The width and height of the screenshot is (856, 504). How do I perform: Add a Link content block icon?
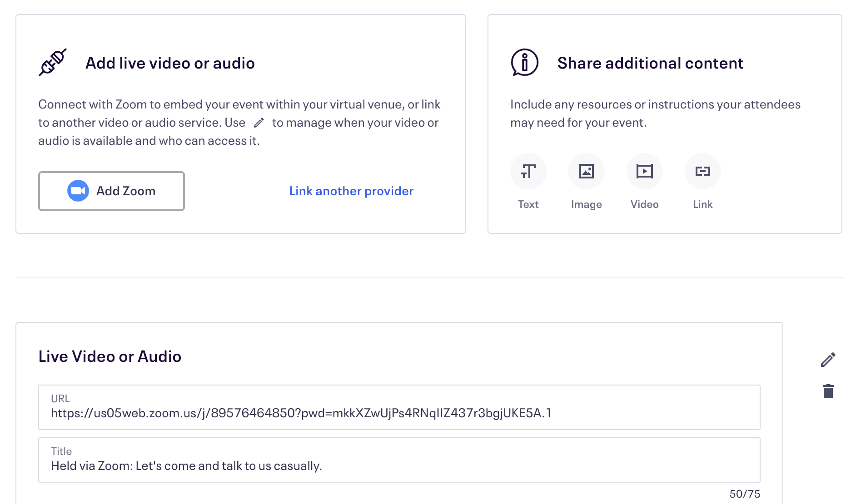pyautogui.click(x=702, y=171)
